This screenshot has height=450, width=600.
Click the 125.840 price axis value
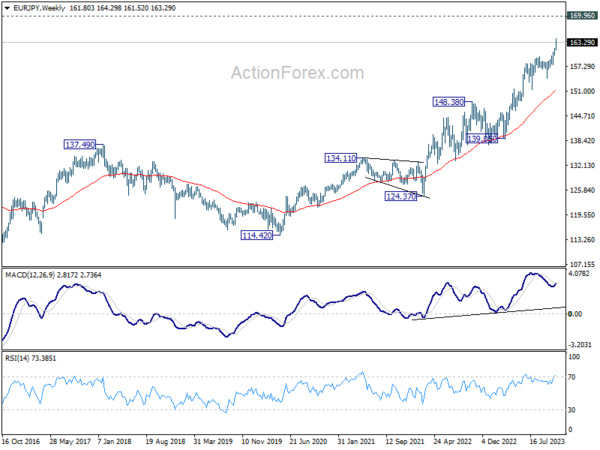582,190
